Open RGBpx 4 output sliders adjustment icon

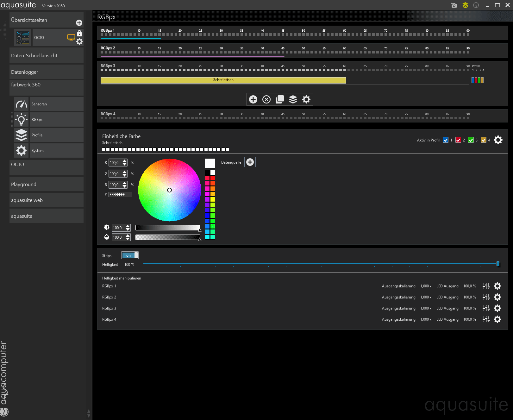point(486,319)
